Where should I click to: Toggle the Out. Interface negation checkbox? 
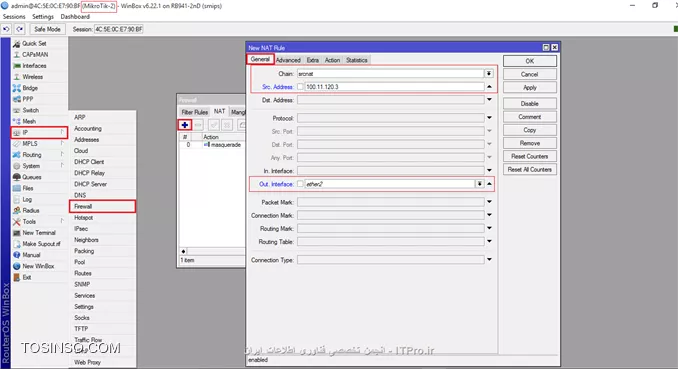pos(300,184)
